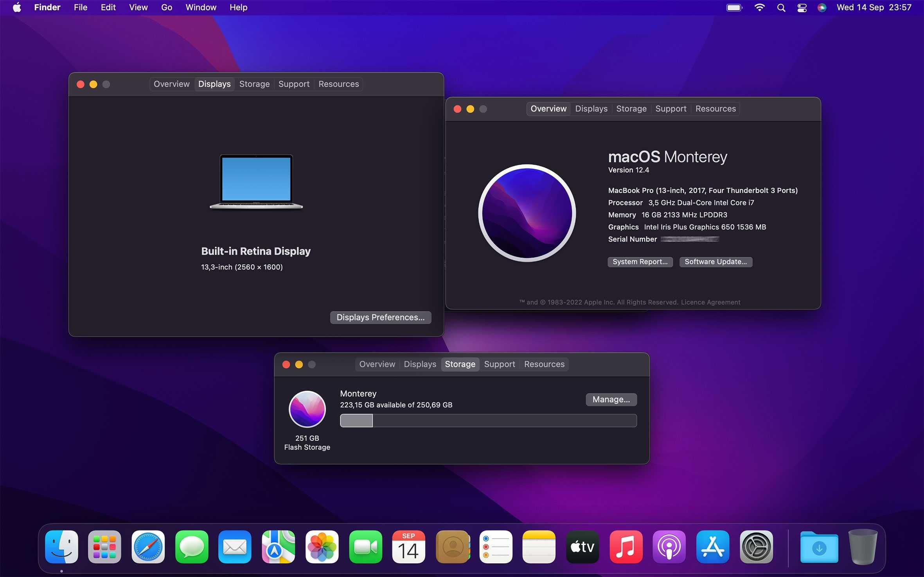The image size is (924, 577).
Task: Open System Report...
Action: coord(640,262)
